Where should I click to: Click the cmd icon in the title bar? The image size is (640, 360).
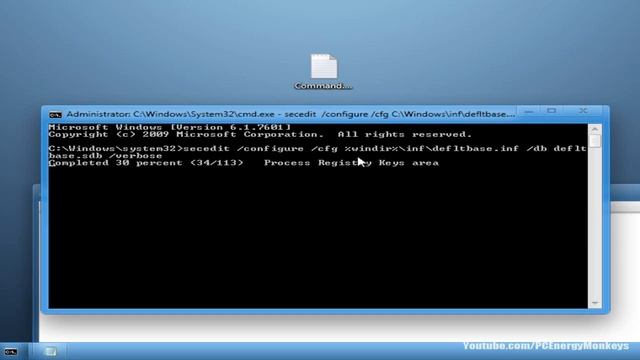tap(55, 115)
